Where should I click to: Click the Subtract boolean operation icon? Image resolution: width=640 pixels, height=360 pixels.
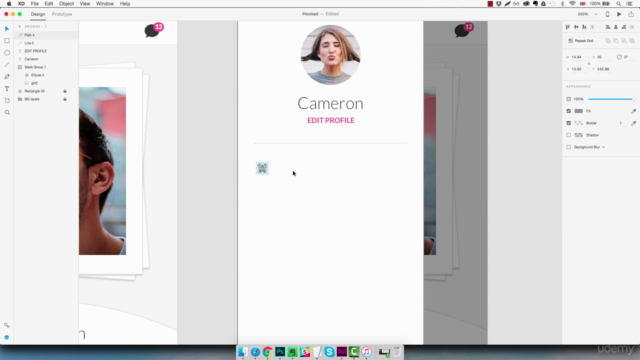coord(616,41)
